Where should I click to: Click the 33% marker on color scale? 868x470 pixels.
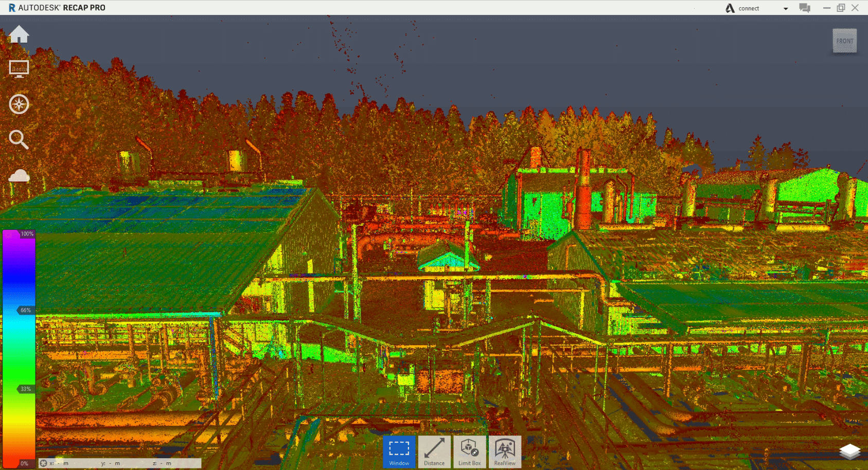click(25, 389)
